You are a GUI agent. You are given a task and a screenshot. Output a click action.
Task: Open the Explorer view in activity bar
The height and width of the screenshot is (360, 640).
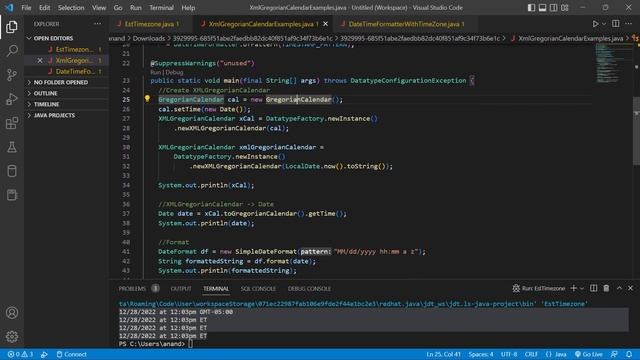point(12,27)
